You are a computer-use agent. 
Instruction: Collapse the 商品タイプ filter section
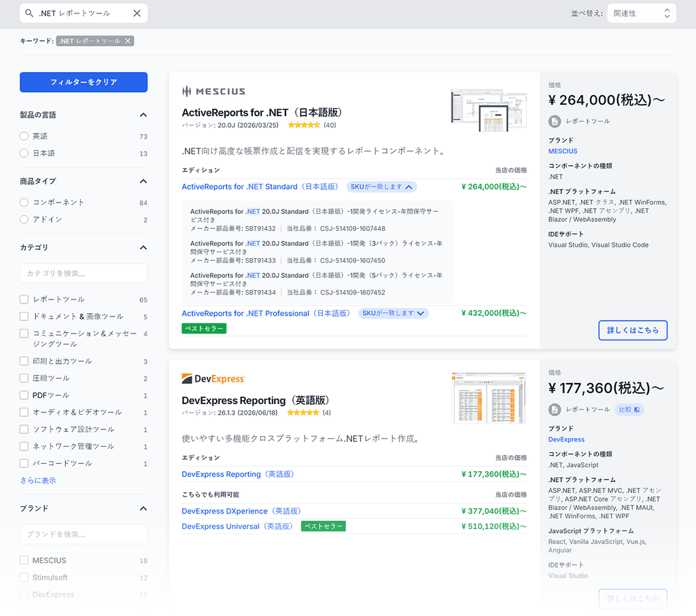click(x=143, y=181)
